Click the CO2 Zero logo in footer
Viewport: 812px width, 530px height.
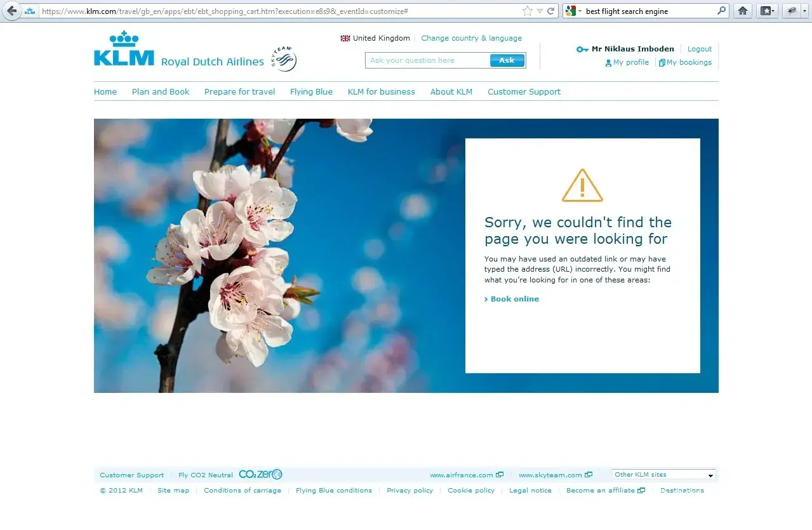[260, 474]
